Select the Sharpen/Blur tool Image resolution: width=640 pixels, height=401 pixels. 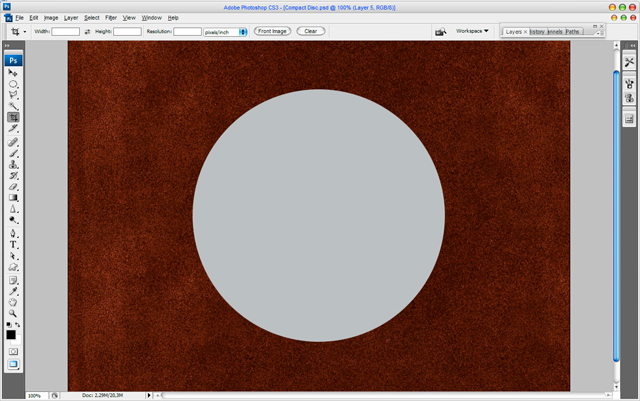[13, 209]
